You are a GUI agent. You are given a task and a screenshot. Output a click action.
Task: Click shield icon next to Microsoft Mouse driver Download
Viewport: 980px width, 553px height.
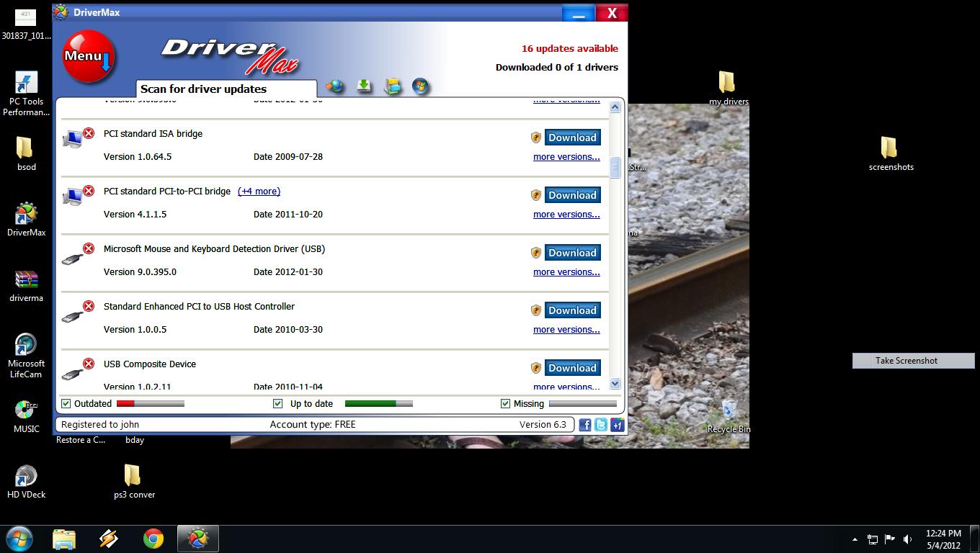click(535, 253)
